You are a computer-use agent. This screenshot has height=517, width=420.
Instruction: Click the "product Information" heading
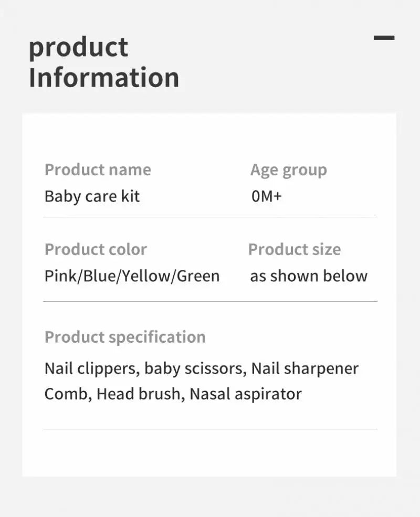(x=104, y=62)
